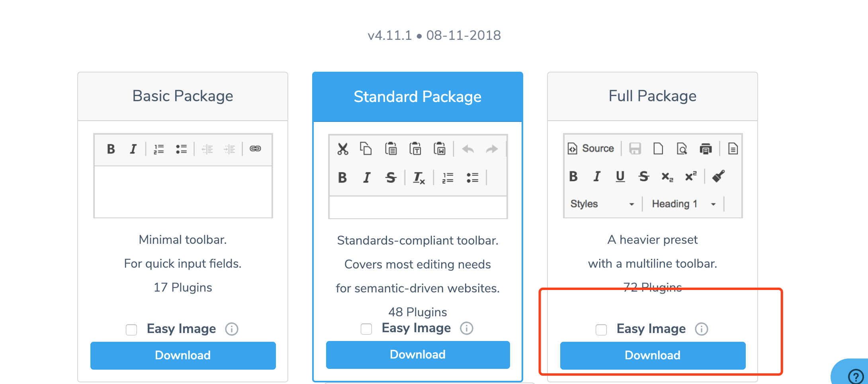Image resolution: width=868 pixels, height=384 pixels.
Task: Click the info icon beside Full Package Easy Image
Action: point(702,329)
